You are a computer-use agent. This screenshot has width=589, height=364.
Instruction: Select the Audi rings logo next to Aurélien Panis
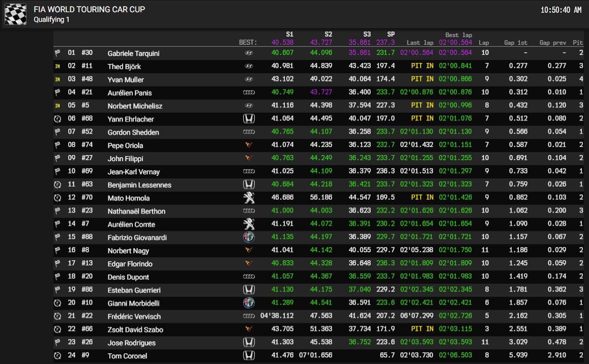pyautogui.click(x=249, y=92)
